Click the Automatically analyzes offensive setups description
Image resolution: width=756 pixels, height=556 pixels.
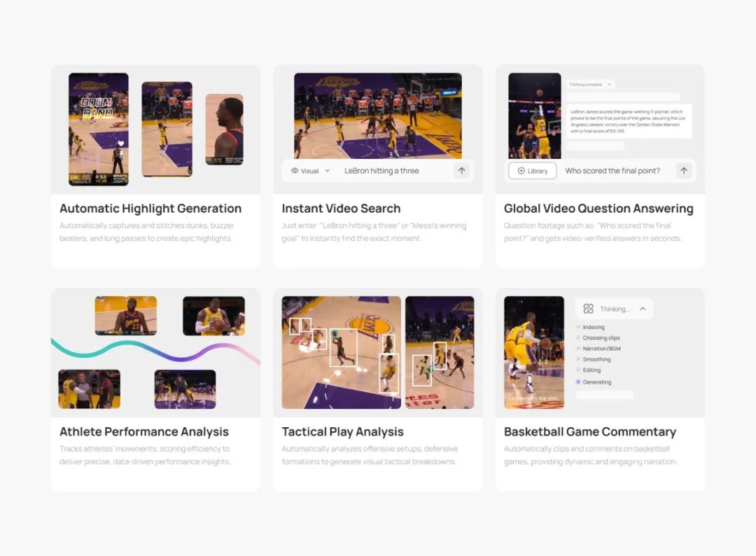[x=370, y=455]
